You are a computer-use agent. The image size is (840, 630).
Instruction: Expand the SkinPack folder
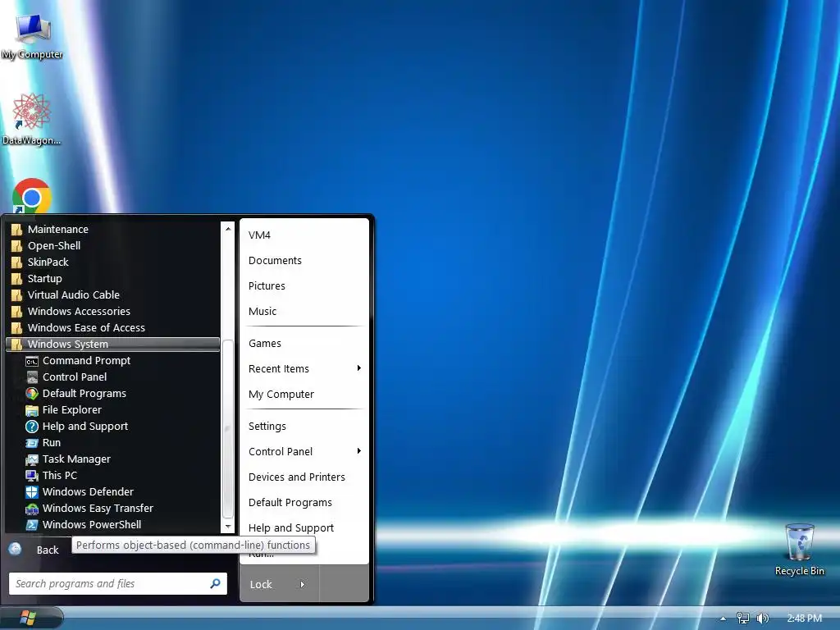(112, 262)
